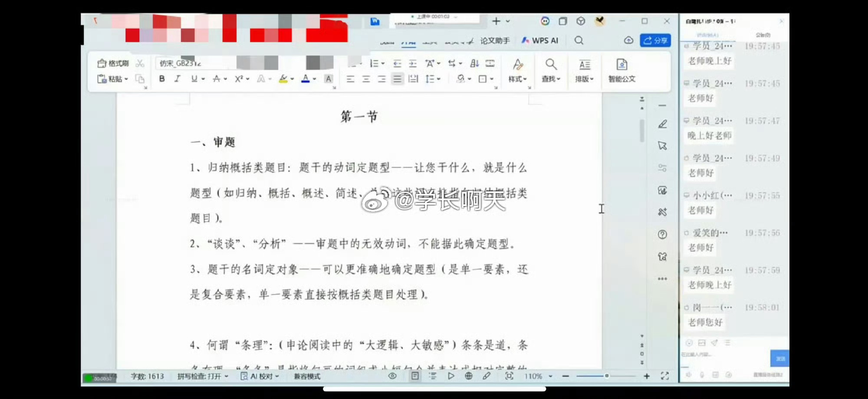The height and width of the screenshot is (399, 868).
Task: Open Layout (排版) dropdown
Action: pyautogui.click(x=584, y=70)
